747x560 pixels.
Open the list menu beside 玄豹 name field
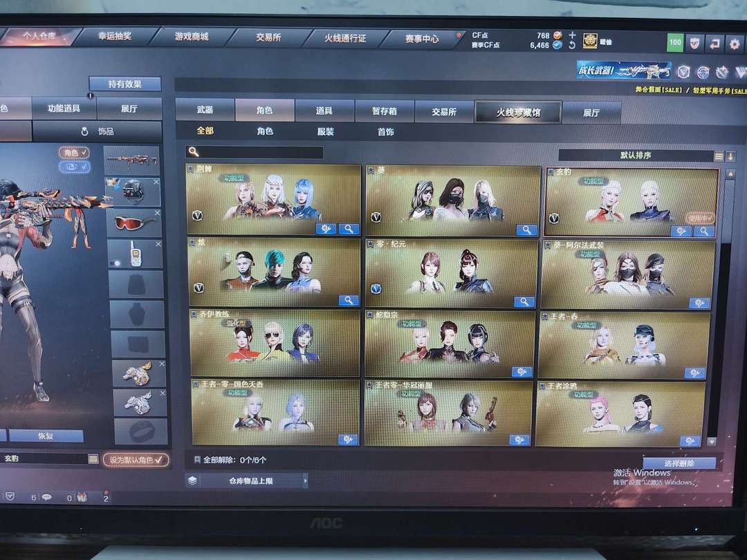(x=93, y=459)
